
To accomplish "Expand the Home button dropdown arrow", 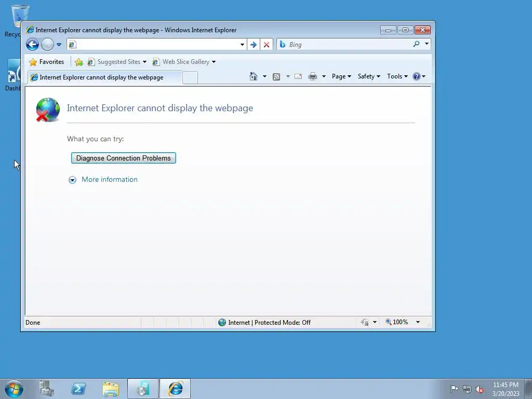I will click(264, 76).
